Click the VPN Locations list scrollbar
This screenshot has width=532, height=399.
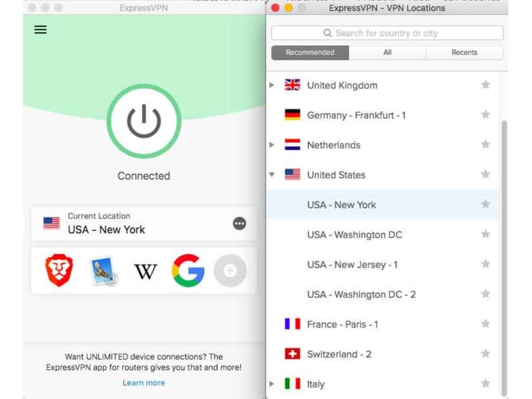(504, 258)
